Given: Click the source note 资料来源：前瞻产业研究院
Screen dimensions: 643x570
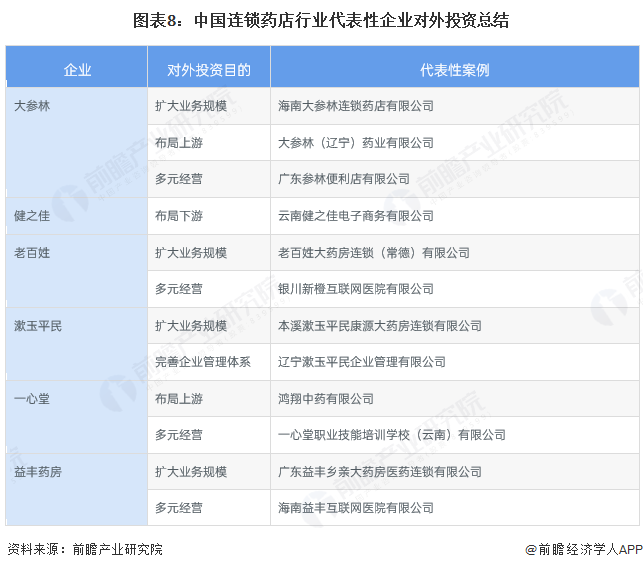Looking at the screenshot, I should [85, 549].
